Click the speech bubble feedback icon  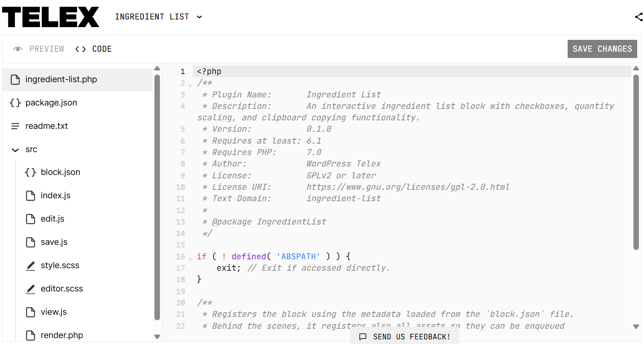[x=363, y=337]
